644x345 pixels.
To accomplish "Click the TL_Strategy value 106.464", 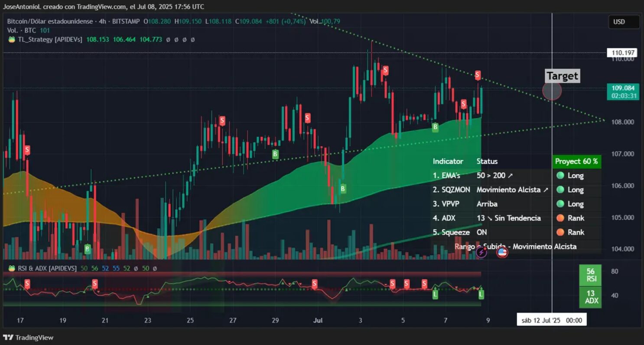I will point(124,39).
